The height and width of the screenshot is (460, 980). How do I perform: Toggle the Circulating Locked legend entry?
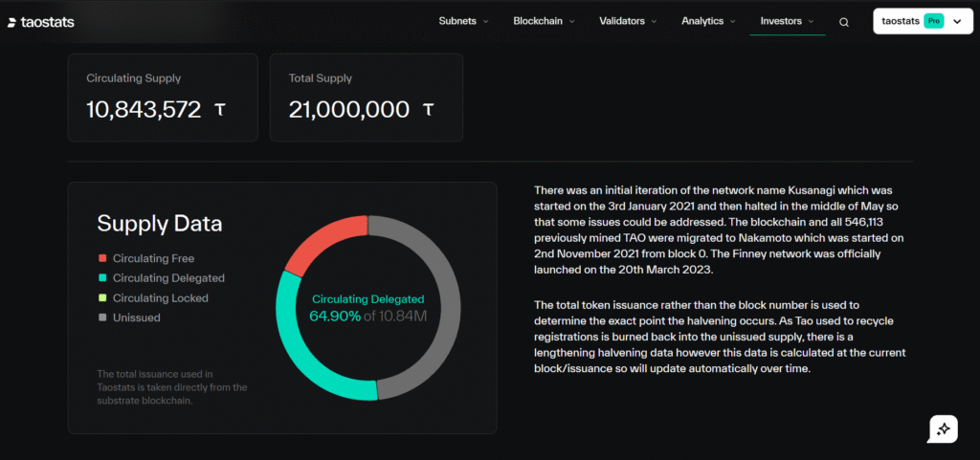pyautogui.click(x=160, y=298)
